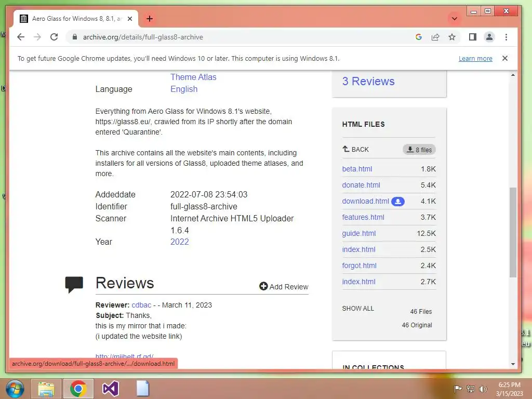Open the blank document taskbar icon

[143, 389]
